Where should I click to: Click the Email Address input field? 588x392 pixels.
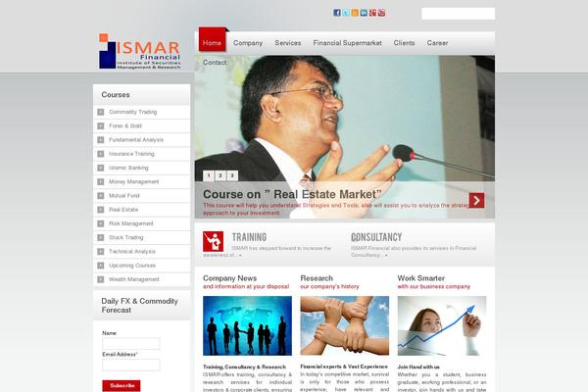pos(131,365)
